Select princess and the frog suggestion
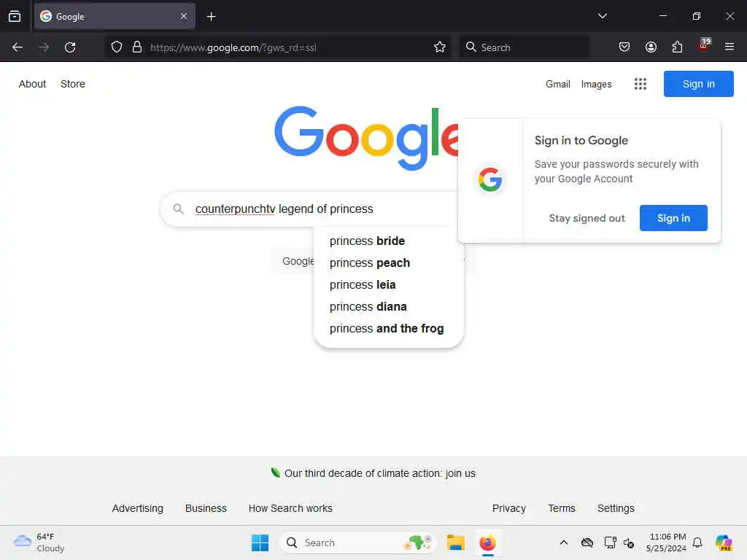747x560 pixels. pyautogui.click(x=388, y=329)
